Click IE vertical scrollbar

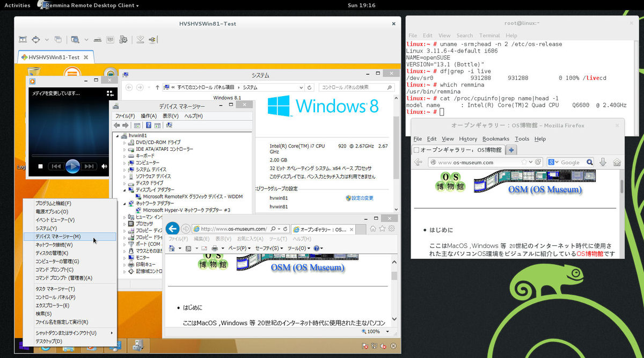coord(394,290)
